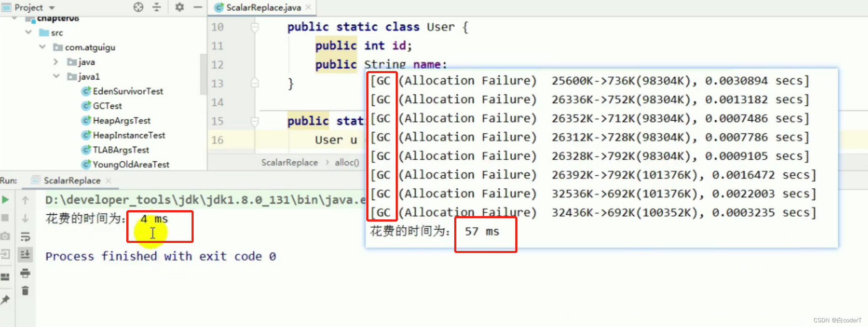Click GC log line '26392K->792K(101376K)'
This screenshot has height=327, width=868.
(593, 174)
